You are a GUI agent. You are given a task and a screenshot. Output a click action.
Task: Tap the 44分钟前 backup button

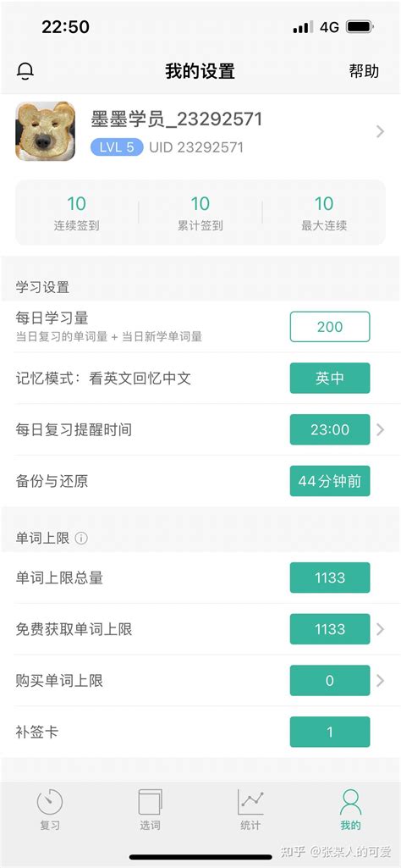pos(330,481)
